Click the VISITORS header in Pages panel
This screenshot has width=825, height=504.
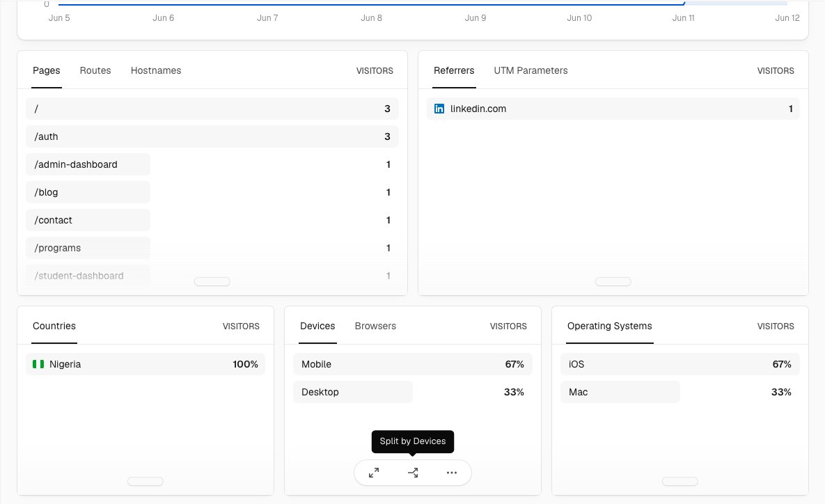point(375,71)
